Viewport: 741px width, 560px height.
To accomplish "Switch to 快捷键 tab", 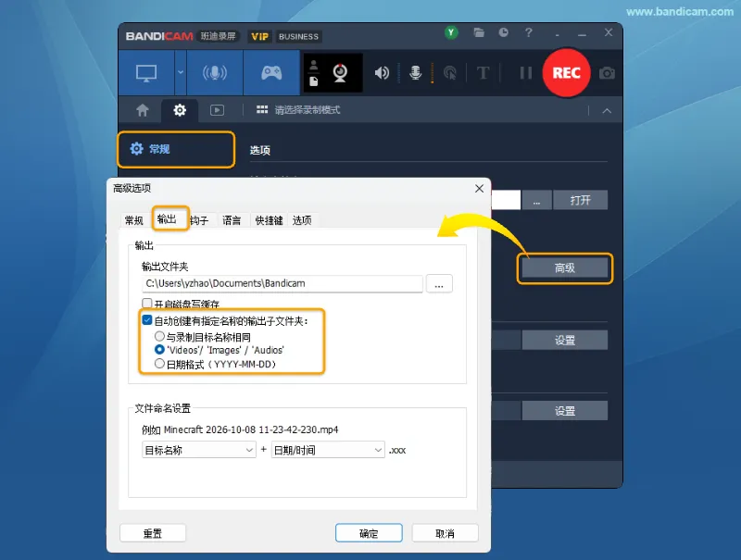I will [x=269, y=220].
